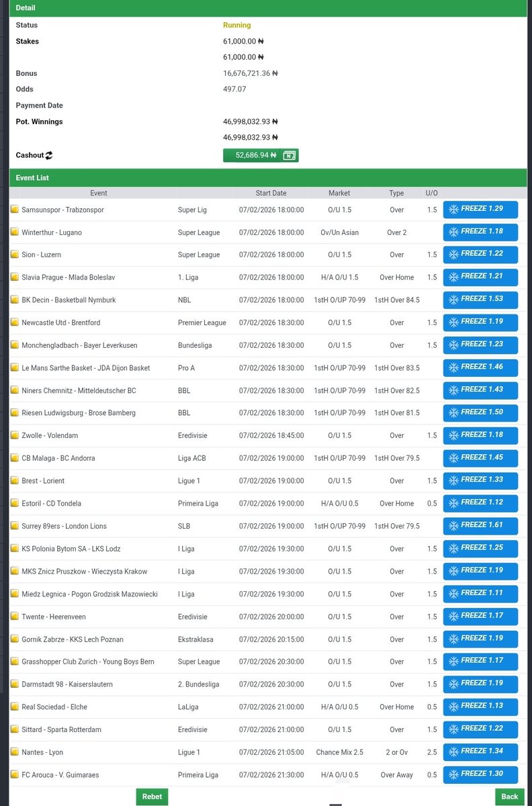This screenshot has width=532, height=806.
Task: Click the Type column header
Action: click(396, 193)
